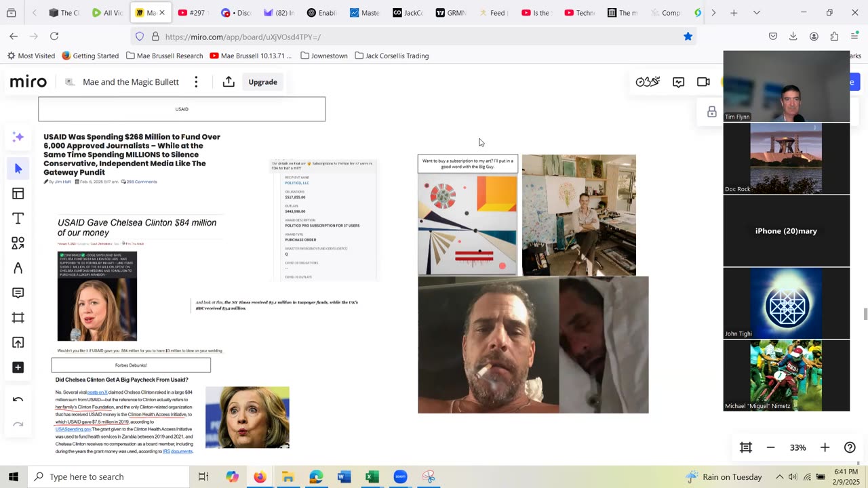Viewport: 868px width, 488px height.
Task: Reload the current page
Action: 54,36
